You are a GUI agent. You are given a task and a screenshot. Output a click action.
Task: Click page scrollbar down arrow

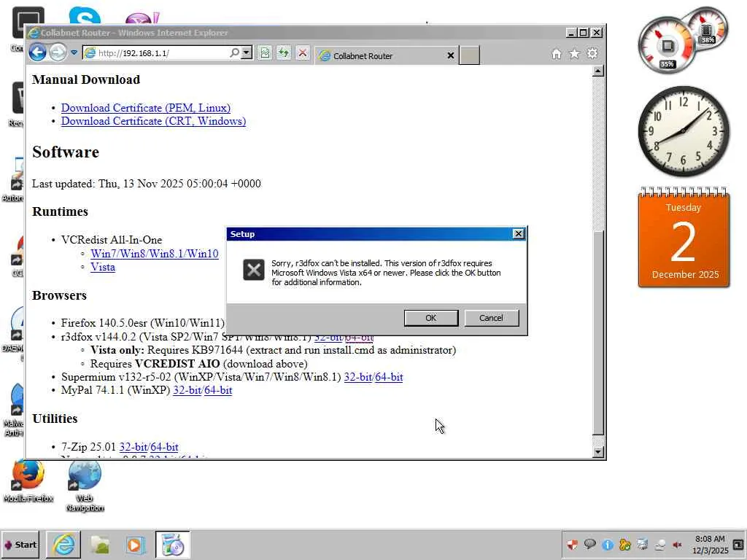click(x=598, y=452)
